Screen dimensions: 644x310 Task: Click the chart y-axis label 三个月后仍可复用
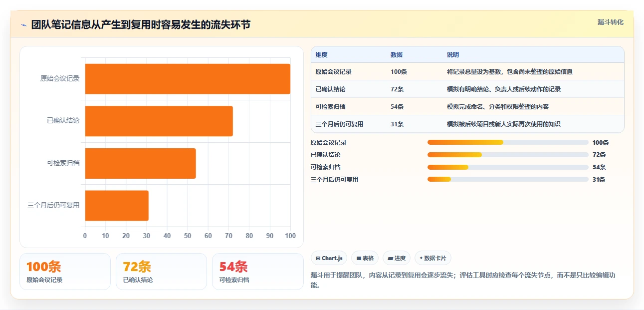pos(53,205)
